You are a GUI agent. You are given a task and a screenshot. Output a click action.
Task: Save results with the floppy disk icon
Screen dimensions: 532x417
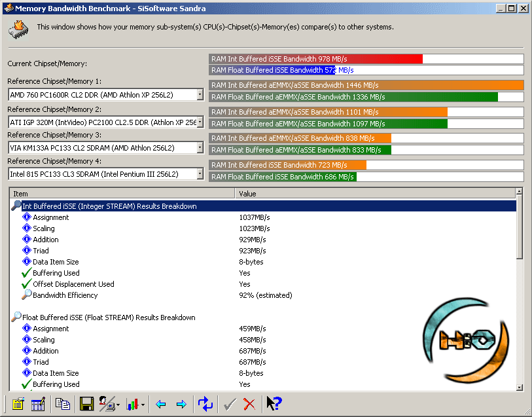86,404
